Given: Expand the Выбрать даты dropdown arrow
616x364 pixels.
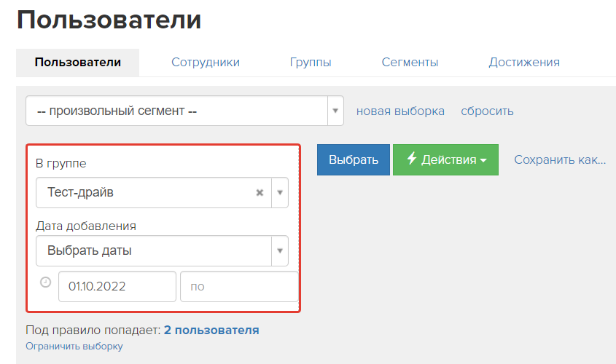Looking at the screenshot, I should [280, 250].
